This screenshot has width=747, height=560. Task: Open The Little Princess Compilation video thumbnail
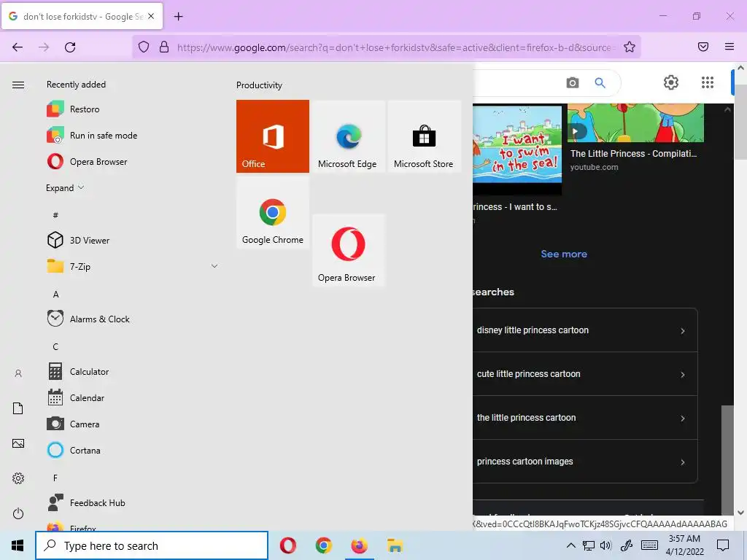[635, 122]
